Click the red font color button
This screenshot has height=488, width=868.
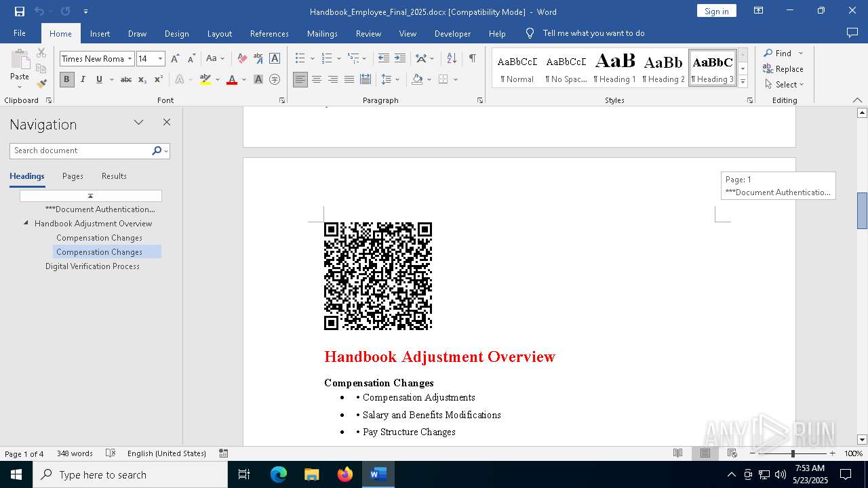pyautogui.click(x=232, y=79)
